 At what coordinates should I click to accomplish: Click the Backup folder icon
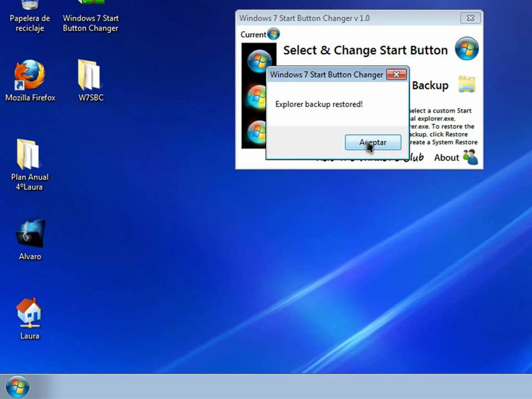point(467,84)
